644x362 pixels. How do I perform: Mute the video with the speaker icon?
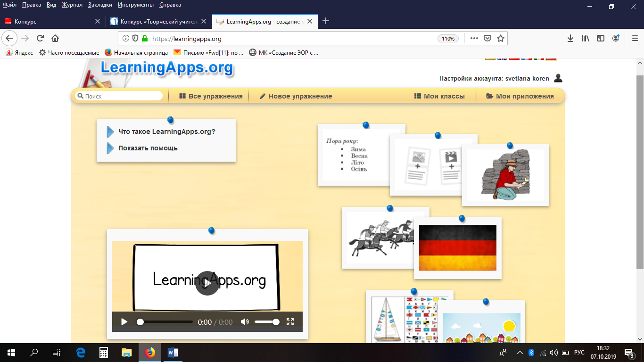pyautogui.click(x=245, y=322)
